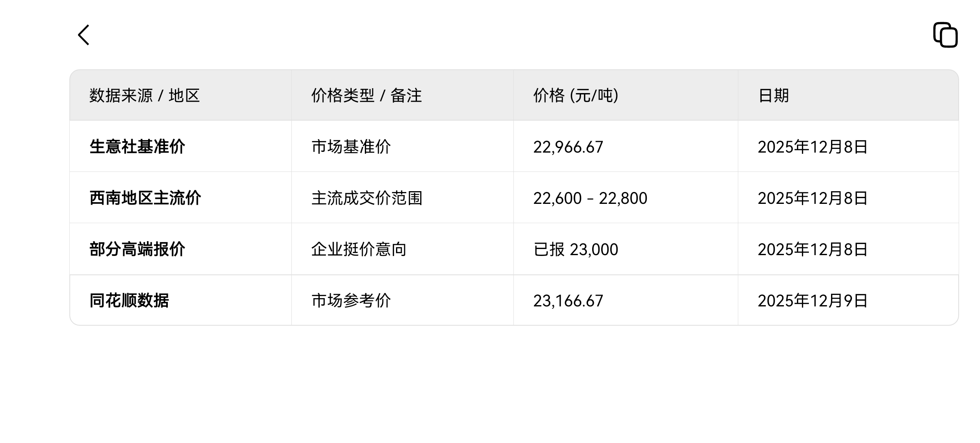Select the 22,966.67 price cell

pos(568,147)
